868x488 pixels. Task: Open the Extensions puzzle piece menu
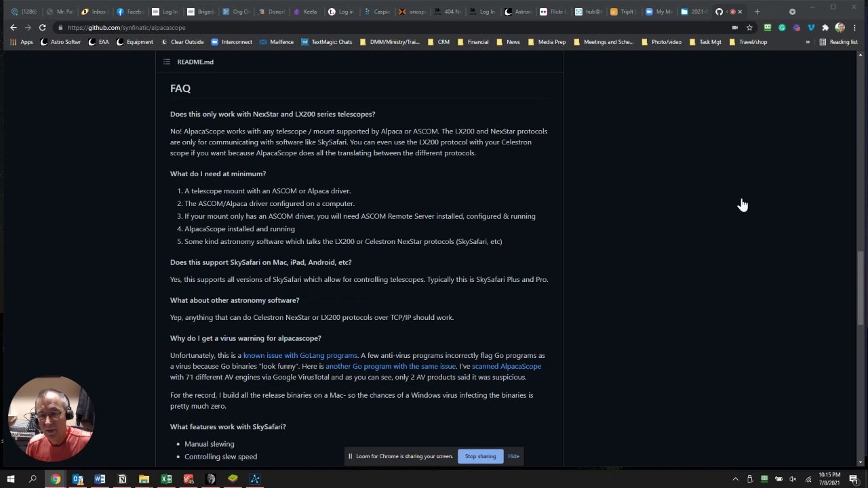click(825, 28)
